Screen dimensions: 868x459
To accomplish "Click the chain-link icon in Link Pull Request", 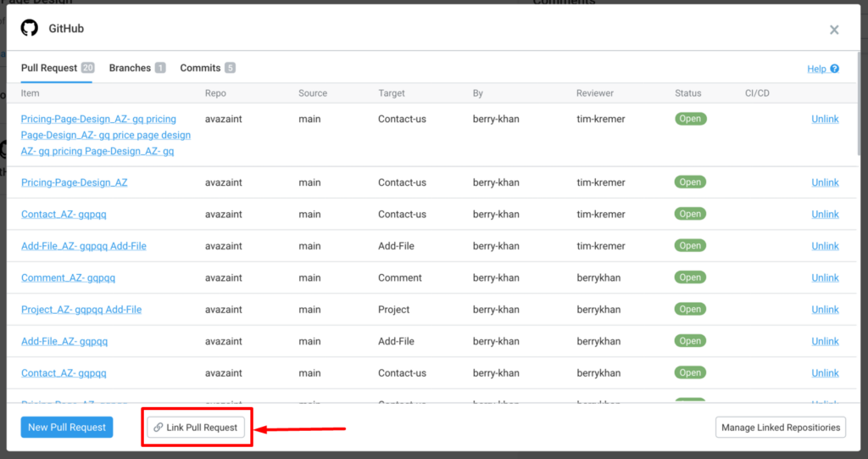I will pyautogui.click(x=159, y=428).
